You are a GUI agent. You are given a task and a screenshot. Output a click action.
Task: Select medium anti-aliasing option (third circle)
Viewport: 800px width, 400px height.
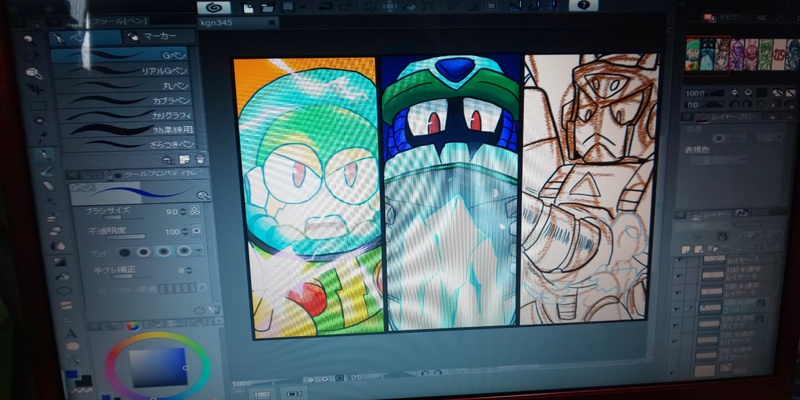pyautogui.click(x=164, y=251)
